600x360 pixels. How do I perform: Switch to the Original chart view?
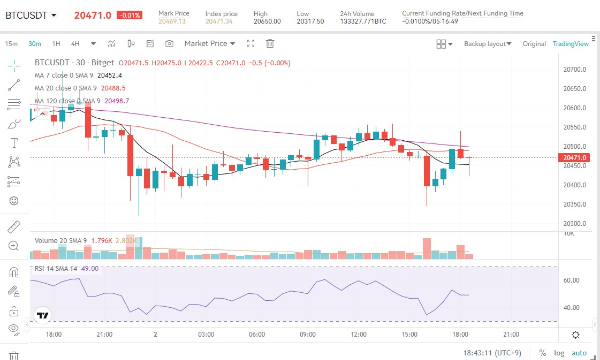534,44
